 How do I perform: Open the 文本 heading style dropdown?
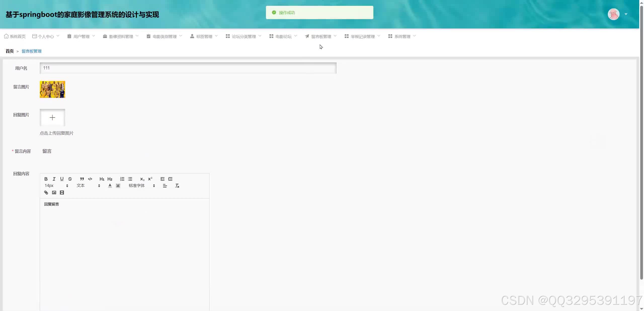88,186
